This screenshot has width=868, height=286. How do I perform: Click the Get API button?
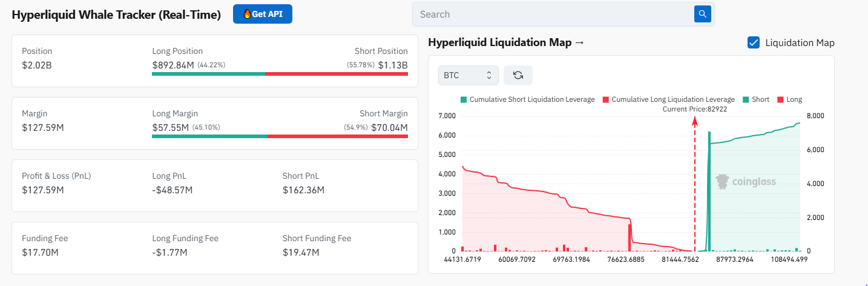click(x=263, y=14)
